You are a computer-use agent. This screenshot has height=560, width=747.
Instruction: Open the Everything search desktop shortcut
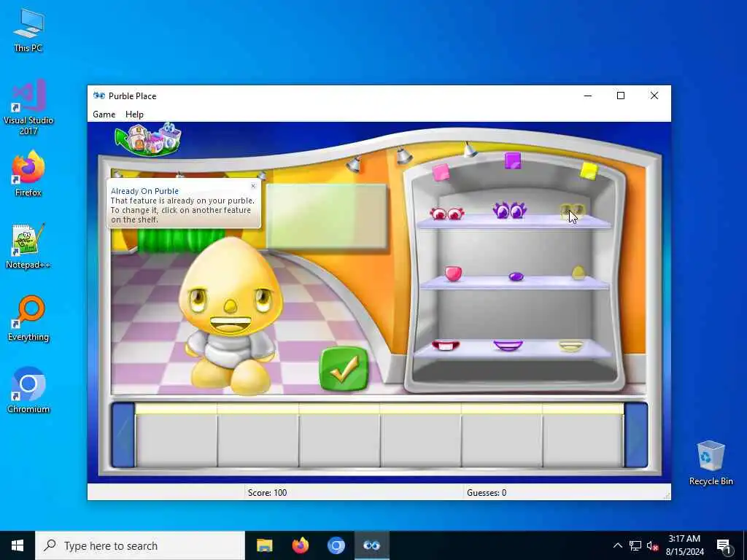pos(28,319)
